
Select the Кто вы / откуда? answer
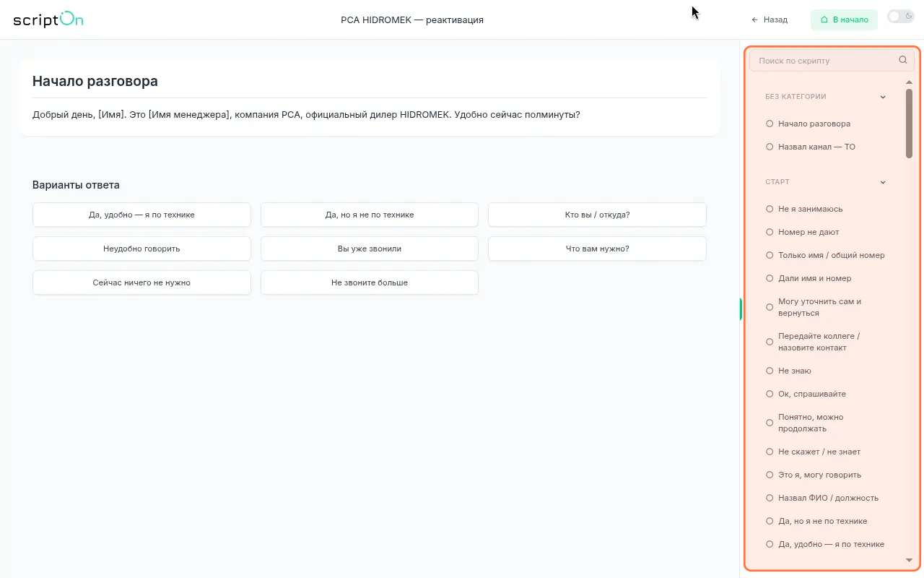click(x=597, y=215)
